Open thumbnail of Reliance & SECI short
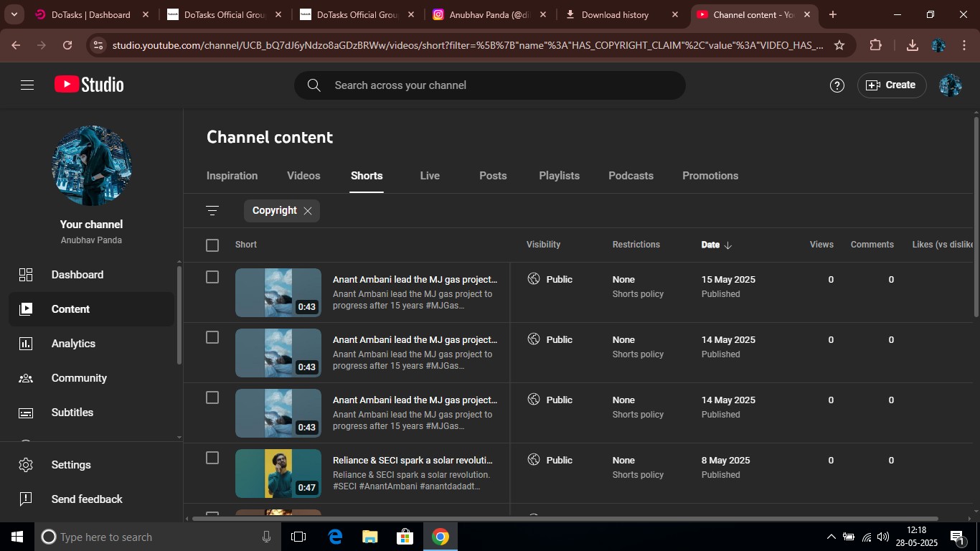The image size is (980, 551). (278, 474)
